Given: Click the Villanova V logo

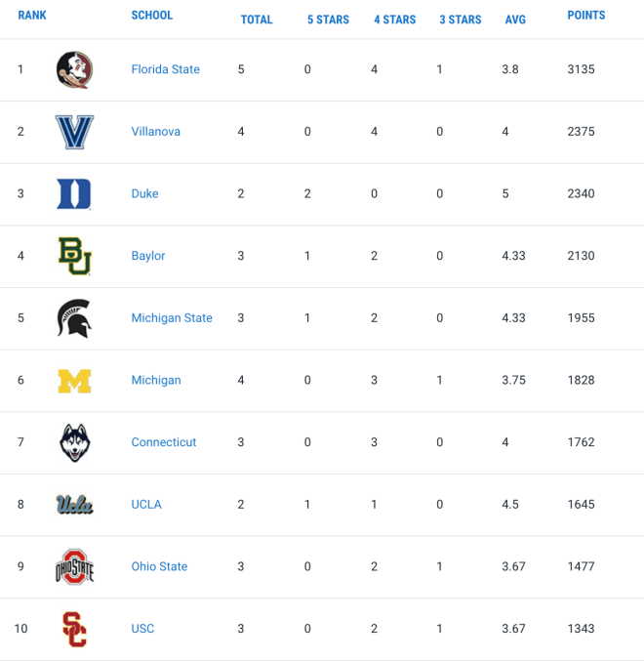Looking at the screenshot, I should [x=74, y=132].
